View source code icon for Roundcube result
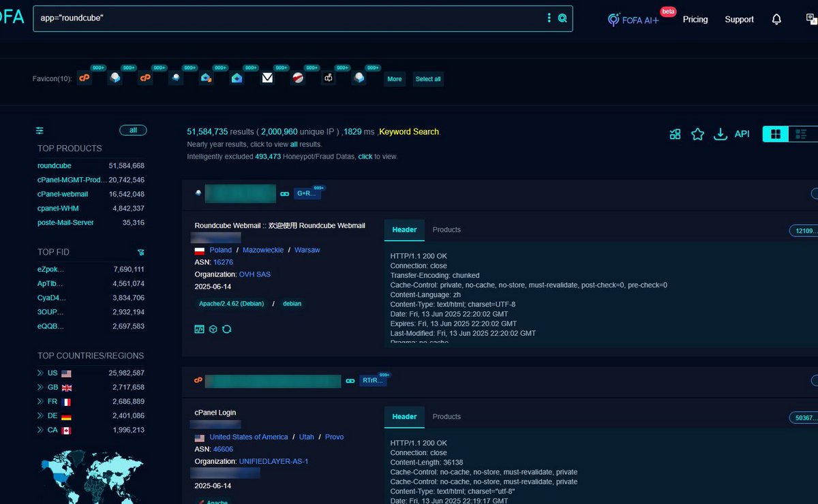Image resolution: width=818 pixels, height=504 pixels. coord(200,329)
